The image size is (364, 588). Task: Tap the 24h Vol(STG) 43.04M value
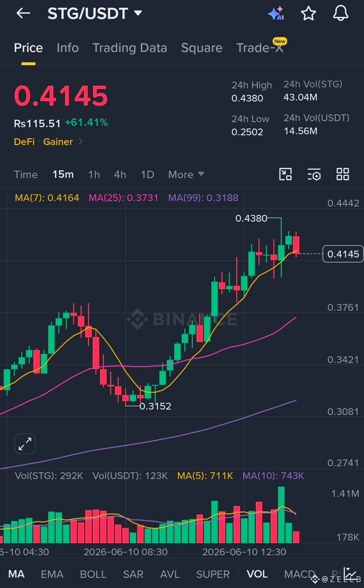click(x=300, y=97)
